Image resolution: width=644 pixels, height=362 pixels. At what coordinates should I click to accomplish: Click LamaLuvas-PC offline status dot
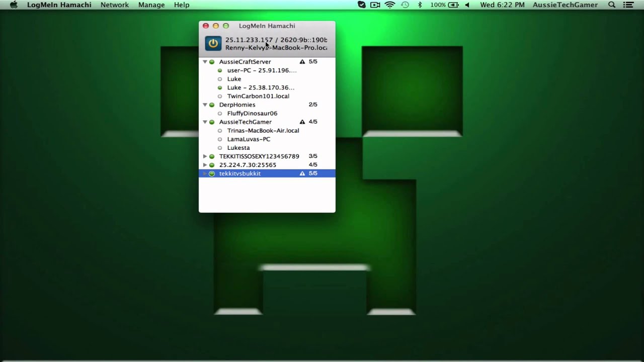click(220, 139)
